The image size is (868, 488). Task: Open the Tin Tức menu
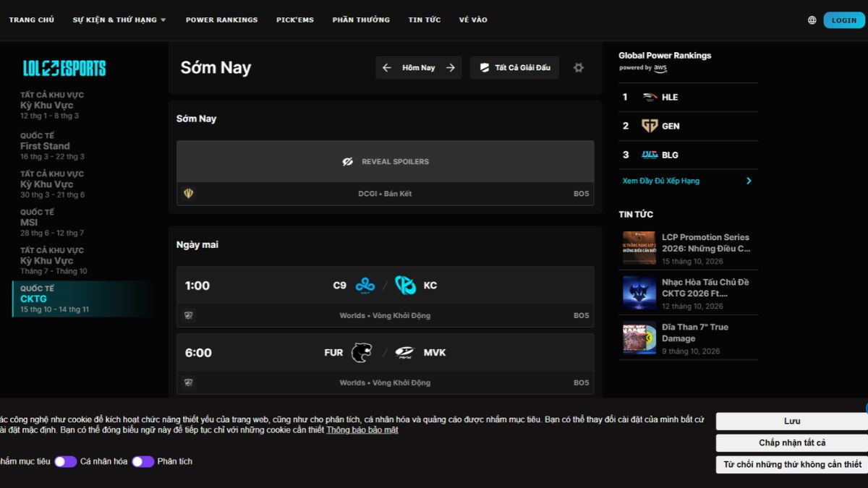pos(425,20)
